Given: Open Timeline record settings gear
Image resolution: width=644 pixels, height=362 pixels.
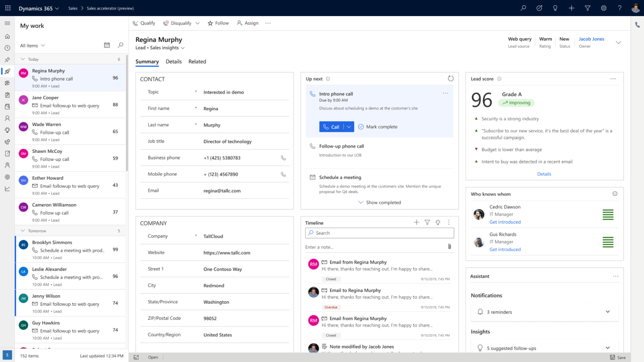Looking at the screenshot, I should tap(437, 222).
